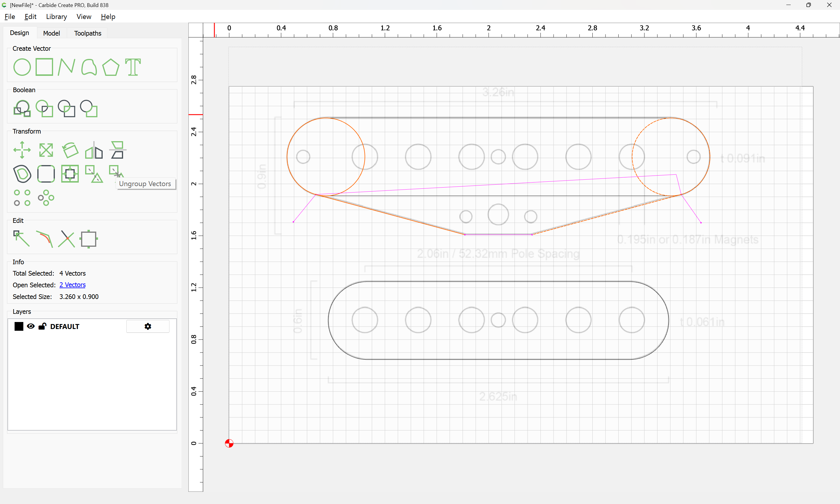
Task: Click the DEFAULT layer black color swatch
Action: pyautogui.click(x=19, y=326)
